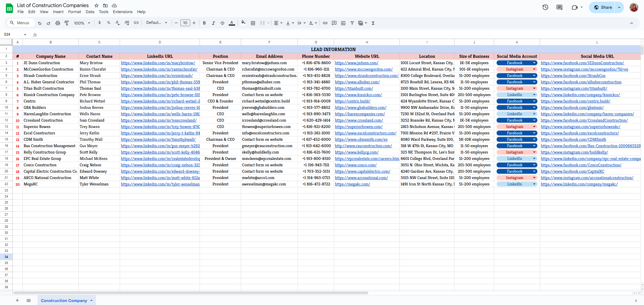This screenshot has width=644, height=305.
Task: Toggle bold formatting
Action: click(x=204, y=23)
